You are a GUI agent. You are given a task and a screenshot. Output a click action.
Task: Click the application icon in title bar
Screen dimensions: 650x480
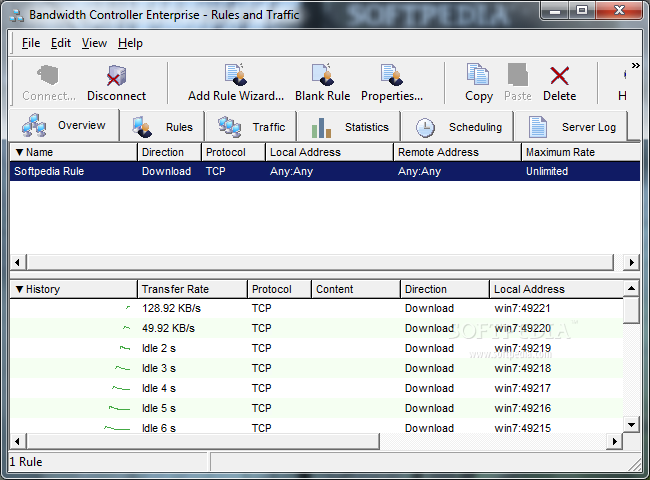17,16
